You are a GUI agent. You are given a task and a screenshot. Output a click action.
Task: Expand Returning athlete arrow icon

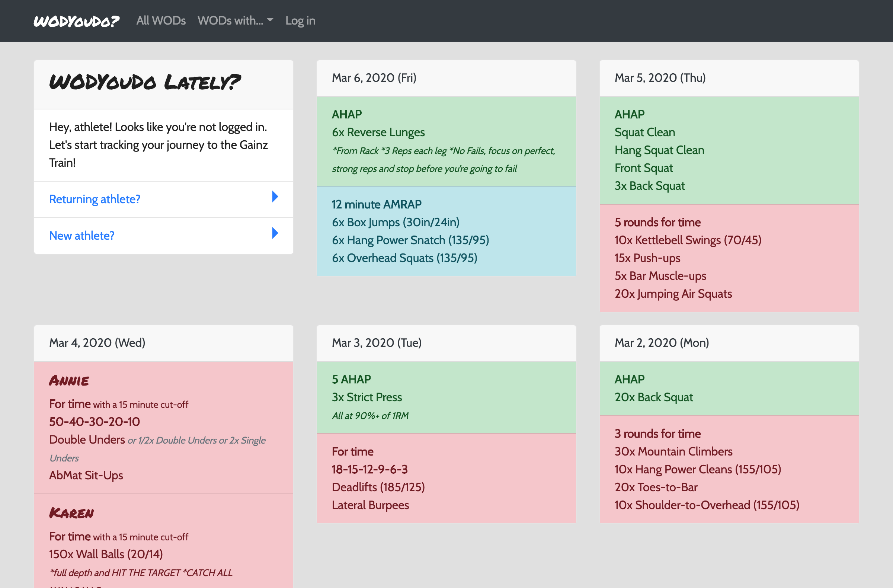click(x=275, y=196)
